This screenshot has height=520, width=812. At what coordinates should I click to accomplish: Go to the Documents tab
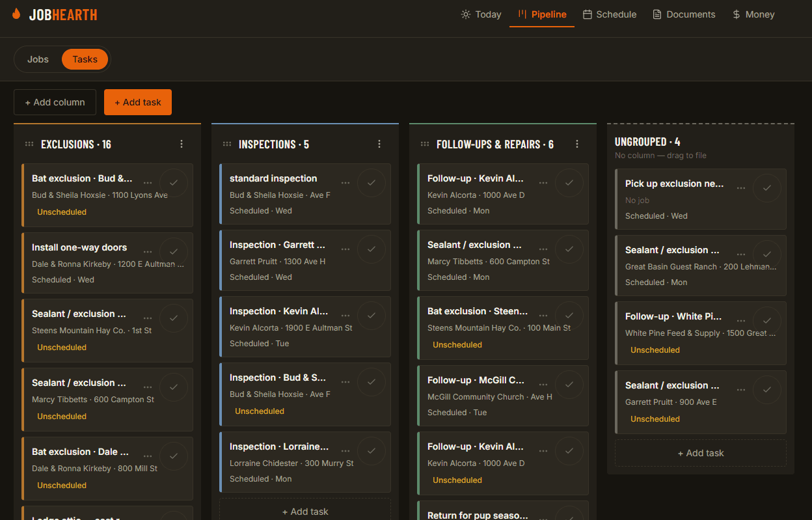coord(684,14)
